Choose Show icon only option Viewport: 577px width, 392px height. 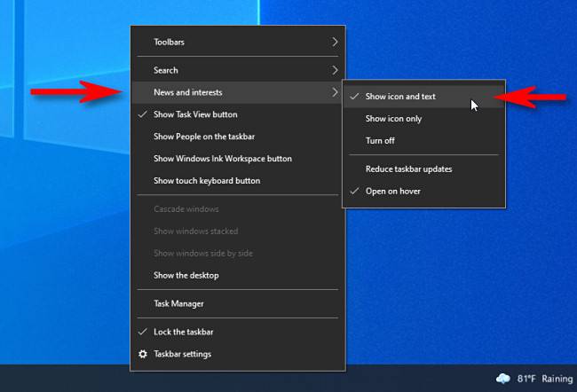(x=393, y=118)
